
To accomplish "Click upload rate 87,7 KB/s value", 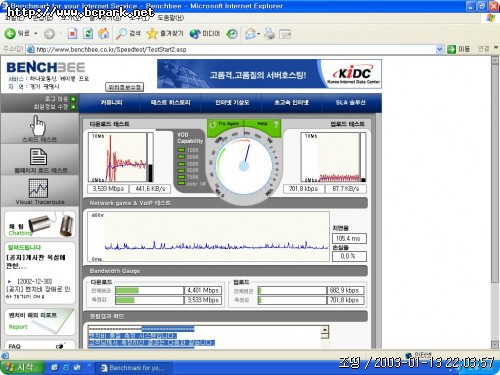I will tap(345, 189).
